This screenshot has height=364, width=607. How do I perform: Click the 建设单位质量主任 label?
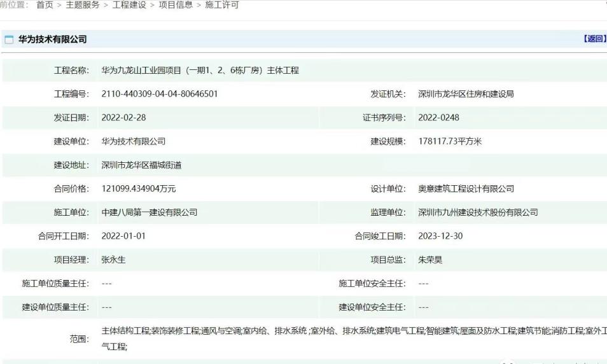55,307
